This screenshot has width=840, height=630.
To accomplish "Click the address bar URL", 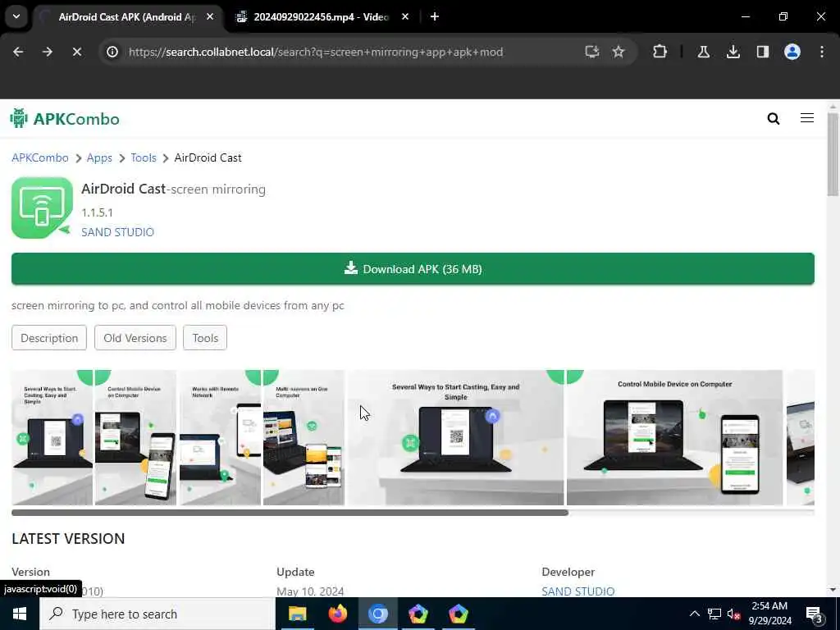I will 316,52.
